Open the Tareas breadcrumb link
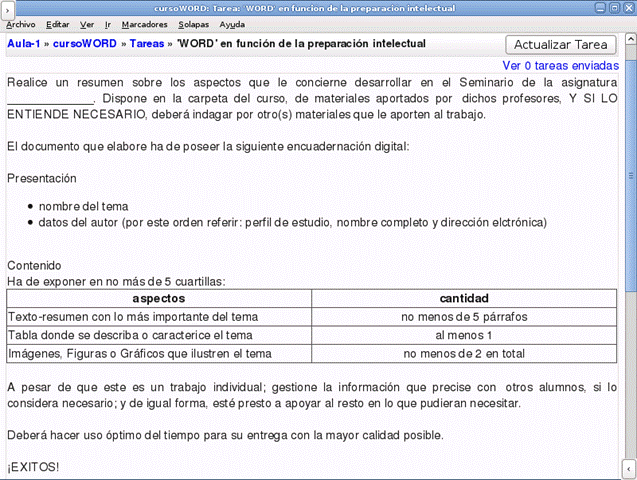 coord(147,44)
